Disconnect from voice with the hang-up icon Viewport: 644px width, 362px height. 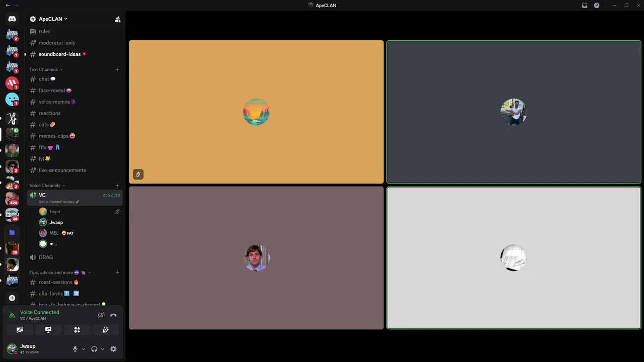click(113, 315)
